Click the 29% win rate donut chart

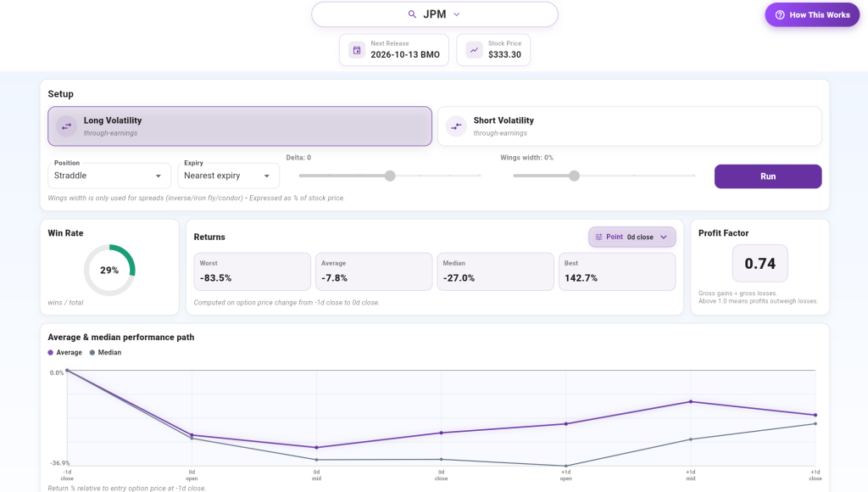coord(109,271)
